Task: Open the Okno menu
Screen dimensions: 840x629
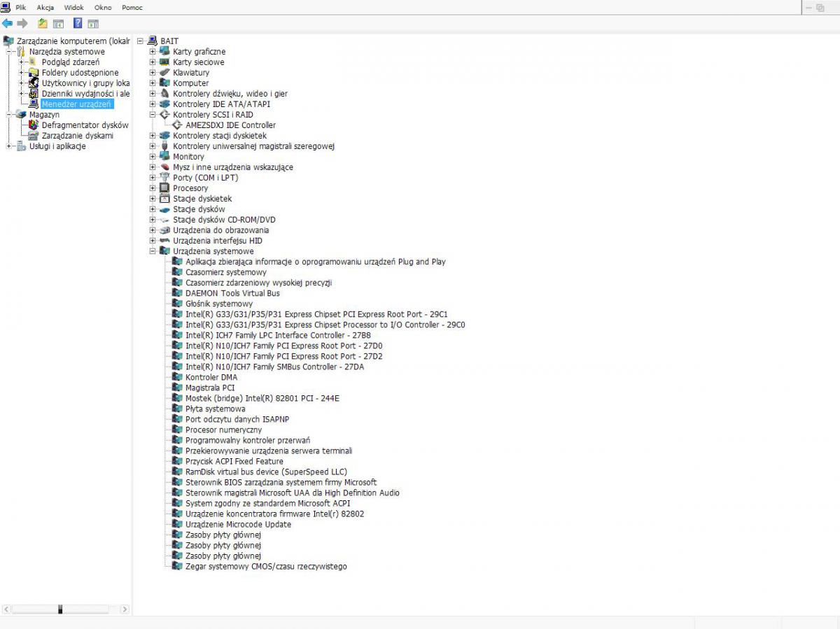Action: point(103,7)
